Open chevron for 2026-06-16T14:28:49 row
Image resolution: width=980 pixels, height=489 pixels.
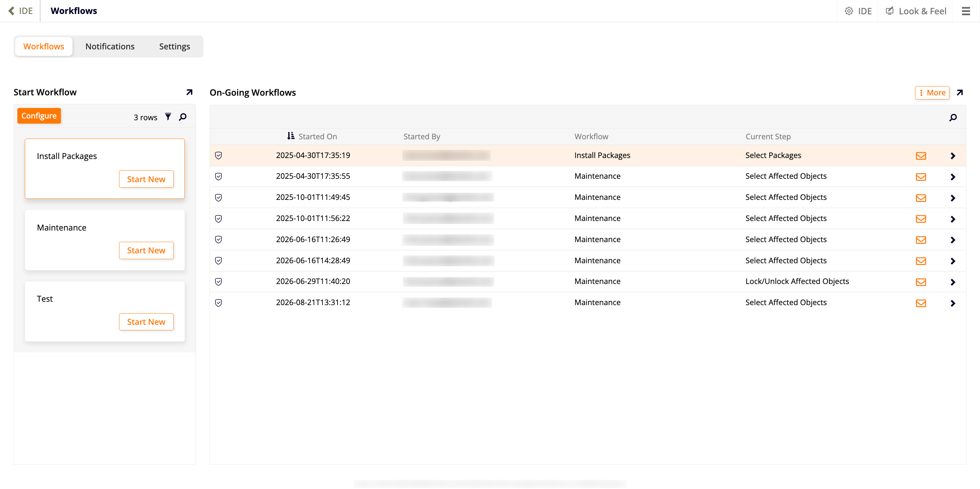click(953, 261)
